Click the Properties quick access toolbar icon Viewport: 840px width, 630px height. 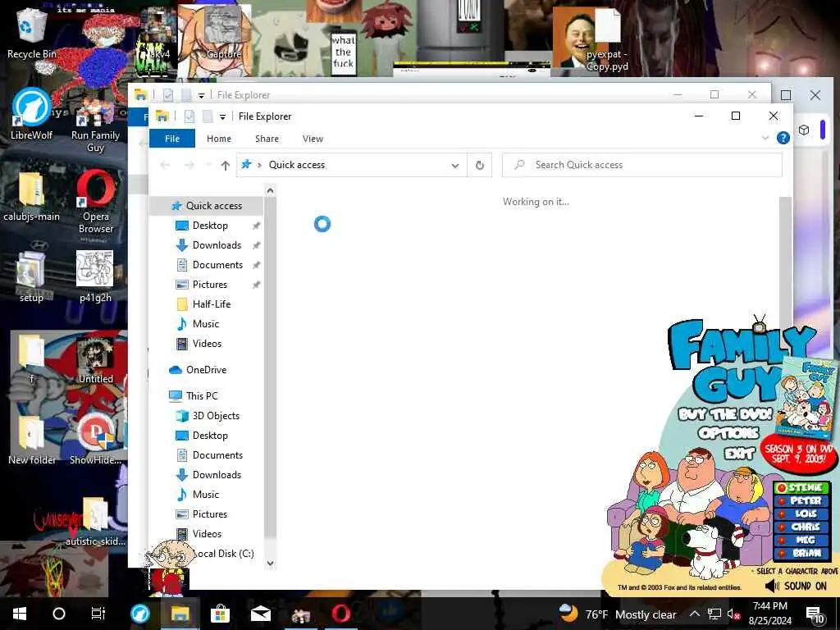click(x=189, y=116)
